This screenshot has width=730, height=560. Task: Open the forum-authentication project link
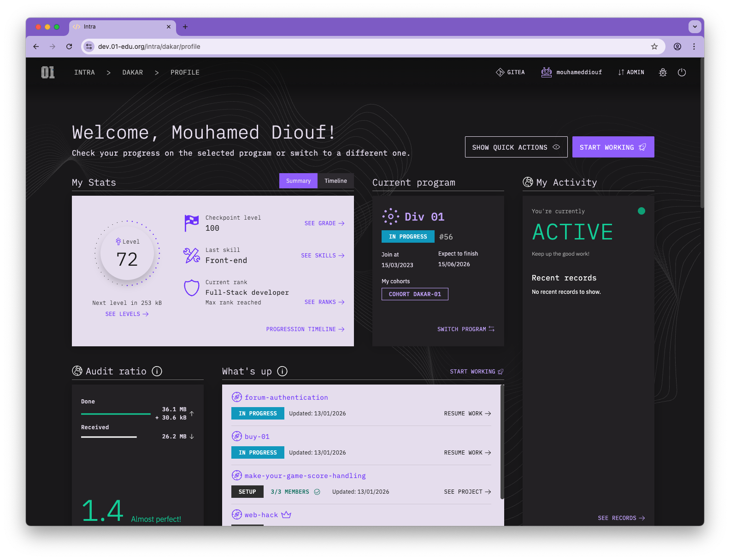(286, 397)
